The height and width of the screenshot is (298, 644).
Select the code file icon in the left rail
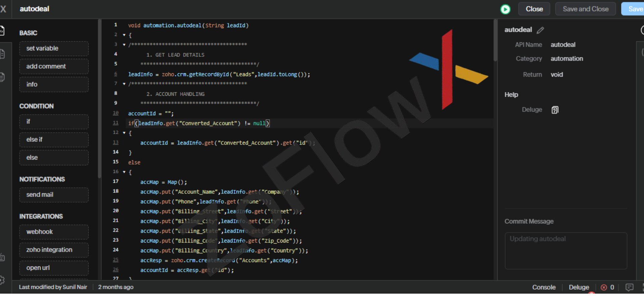click(x=2, y=31)
